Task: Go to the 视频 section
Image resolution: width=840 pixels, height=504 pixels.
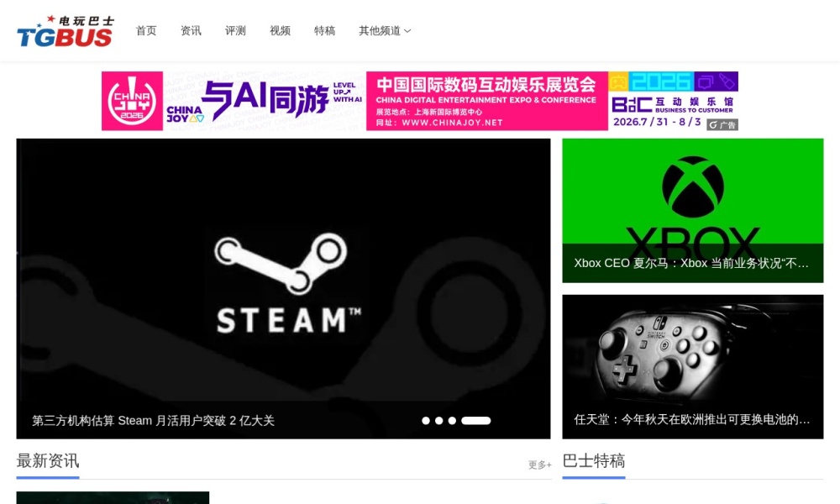Action: [280, 30]
